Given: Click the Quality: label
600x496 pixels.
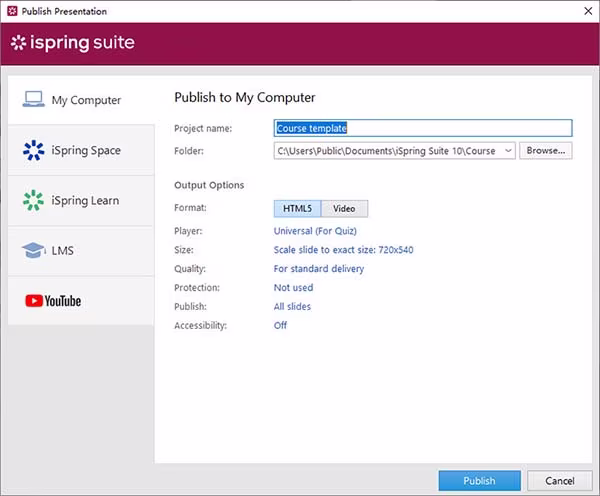Looking at the screenshot, I should pyautogui.click(x=190, y=269).
